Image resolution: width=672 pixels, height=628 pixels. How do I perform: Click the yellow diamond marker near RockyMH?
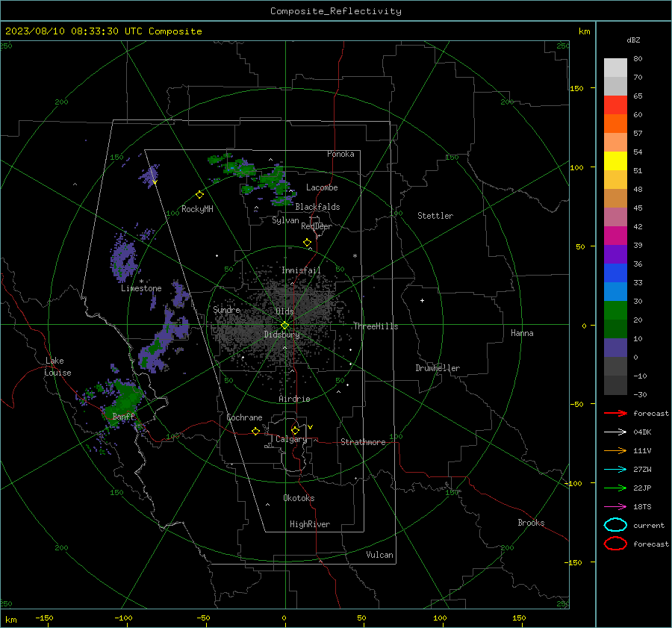(x=199, y=195)
